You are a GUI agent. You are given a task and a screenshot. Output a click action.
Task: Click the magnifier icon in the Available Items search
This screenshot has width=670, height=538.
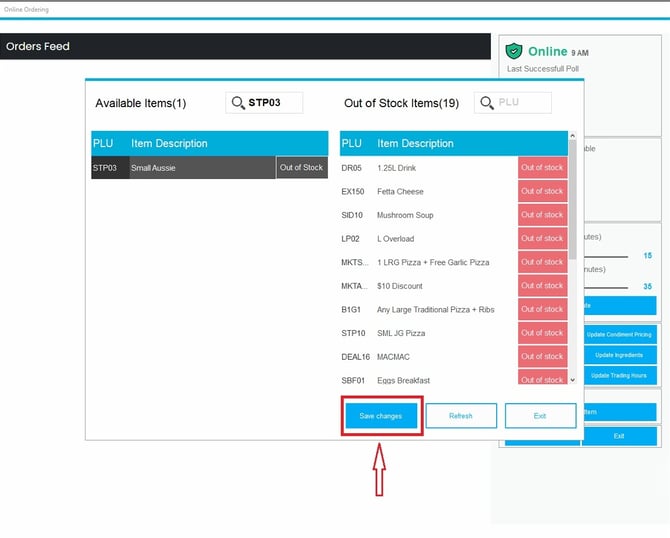click(238, 103)
